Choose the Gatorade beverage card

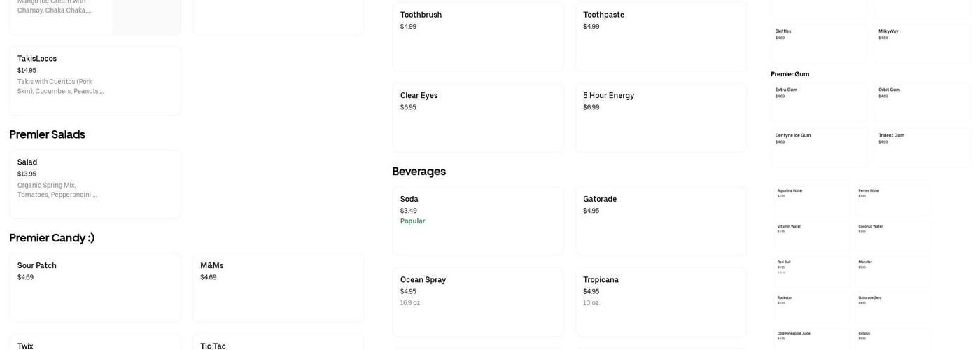tap(661, 220)
